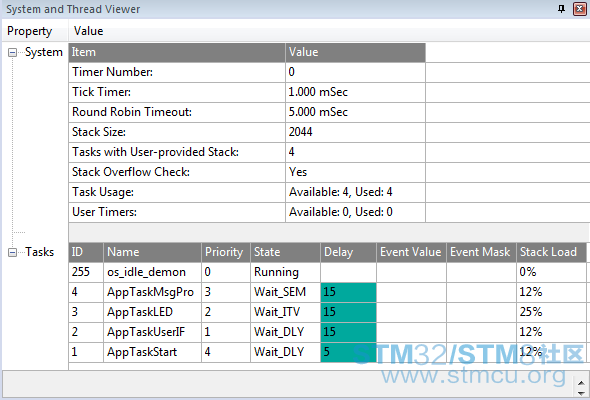
Task: Select the AppTaskMsgPro task name
Action: (151, 292)
